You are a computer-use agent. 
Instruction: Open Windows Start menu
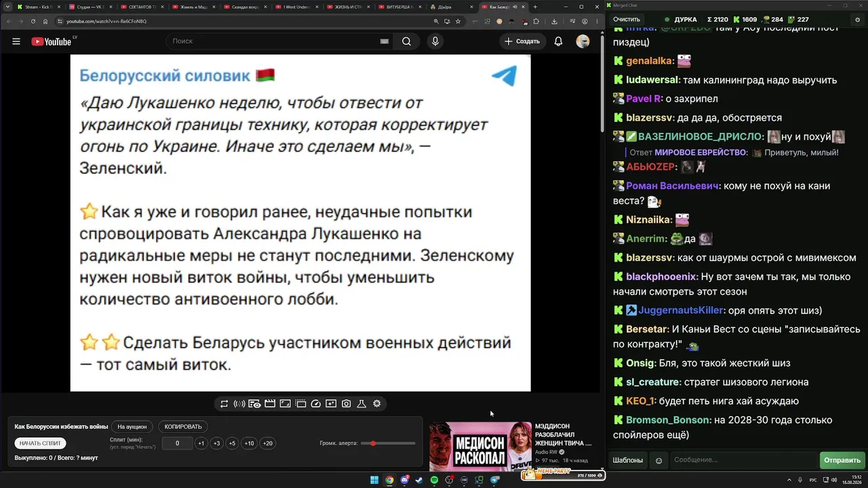click(x=374, y=480)
